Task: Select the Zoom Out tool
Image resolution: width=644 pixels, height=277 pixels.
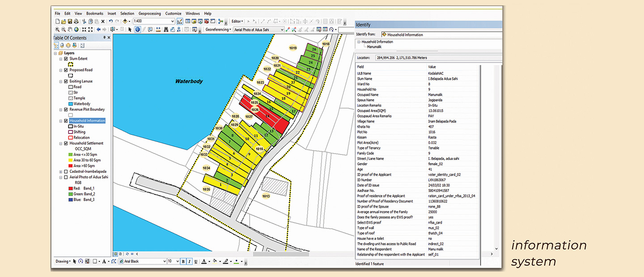Action: tap(64, 29)
